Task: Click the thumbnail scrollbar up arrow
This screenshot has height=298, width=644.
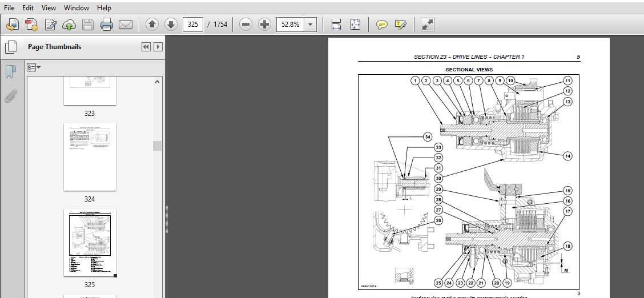Action: coord(158,82)
